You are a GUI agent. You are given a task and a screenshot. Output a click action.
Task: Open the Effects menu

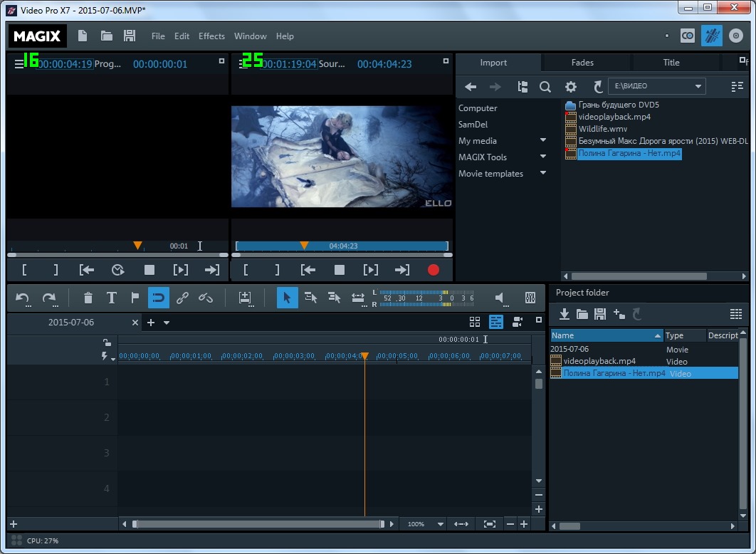211,36
